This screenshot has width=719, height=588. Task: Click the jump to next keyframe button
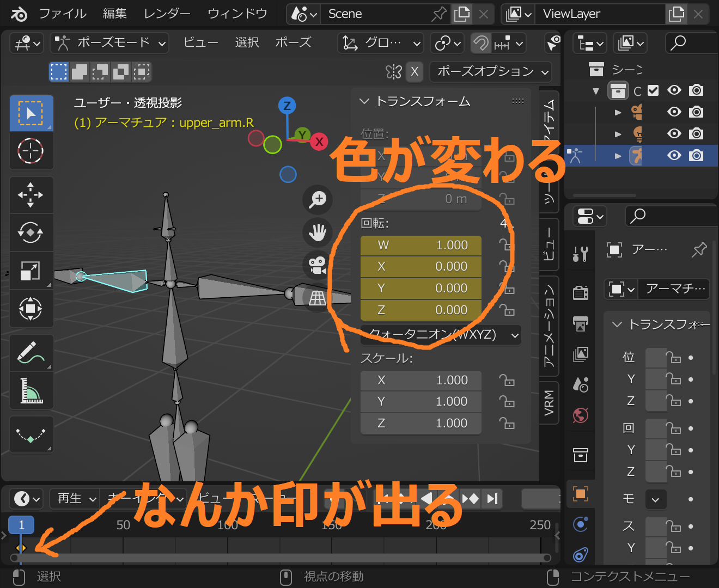470,499
